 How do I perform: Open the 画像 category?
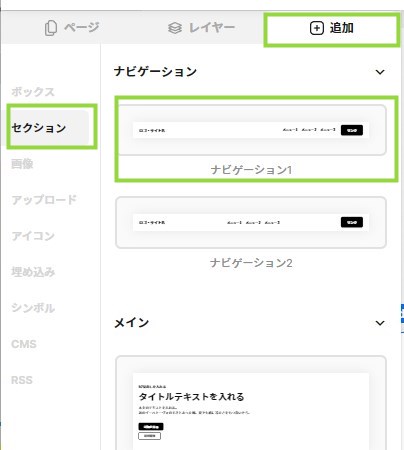click(22, 164)
